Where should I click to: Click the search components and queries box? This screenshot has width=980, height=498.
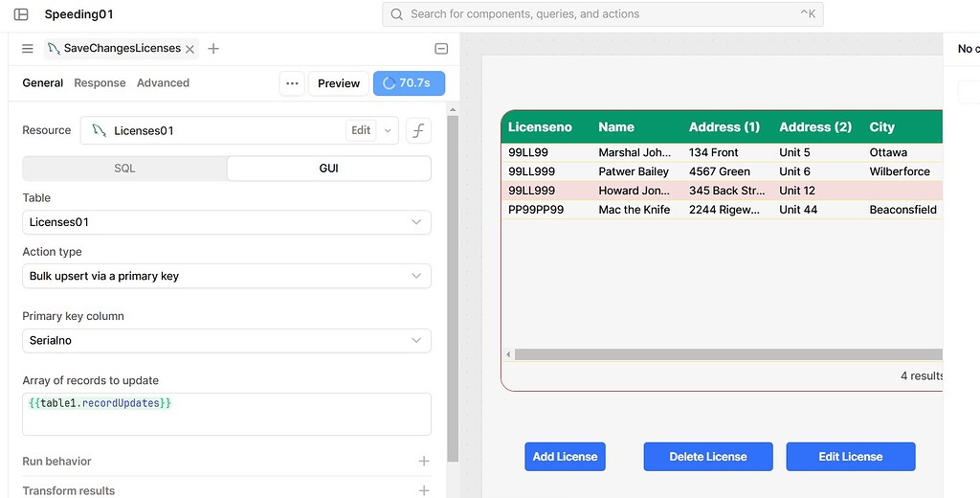tap(603, 13)
